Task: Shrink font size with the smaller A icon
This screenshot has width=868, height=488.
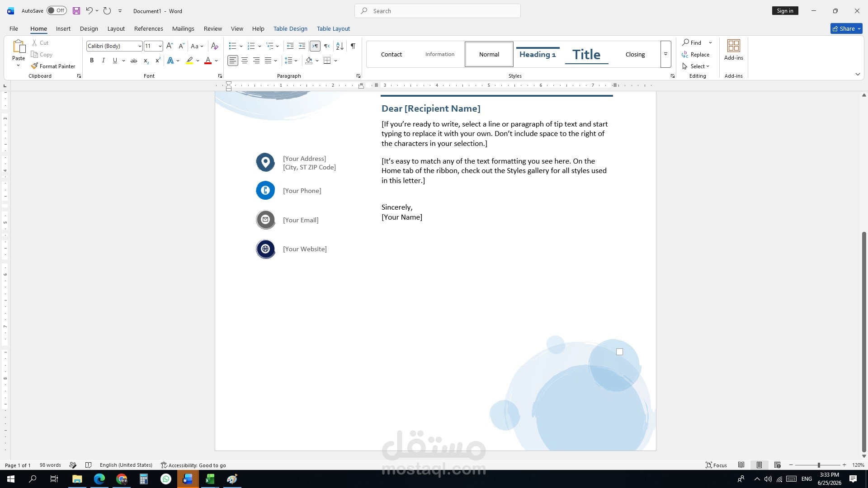Action: (x=181, y=46)
